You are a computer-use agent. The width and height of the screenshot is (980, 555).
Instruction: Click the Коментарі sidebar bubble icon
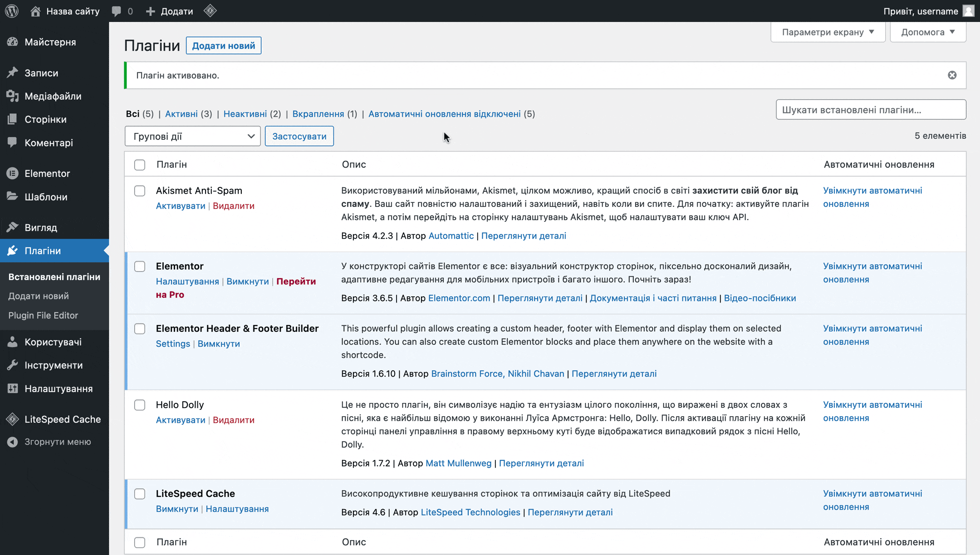pyautogui.click(x=13, y=142)
